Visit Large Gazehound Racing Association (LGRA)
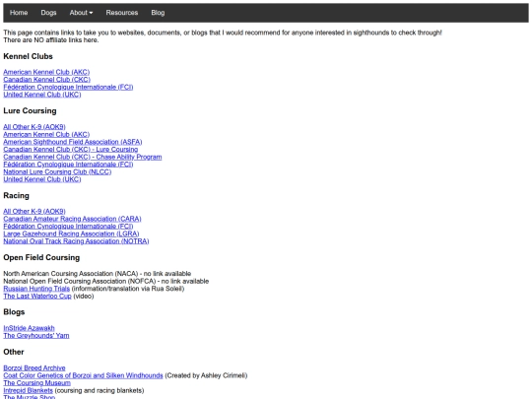The height and width of the screenshot is (399, 532). (71, 233)
